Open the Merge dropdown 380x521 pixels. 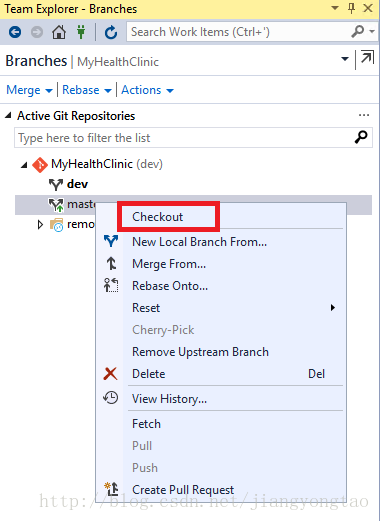coord(29,90)
